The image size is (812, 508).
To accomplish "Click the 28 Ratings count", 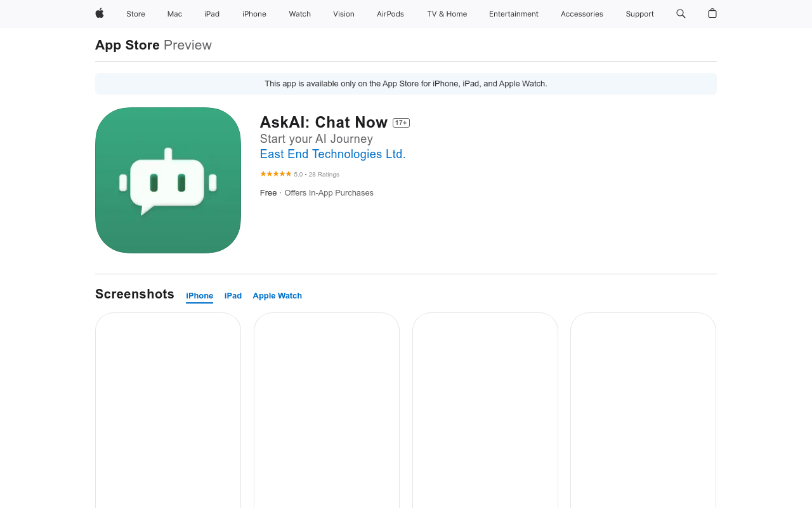I will coord(324,173).
